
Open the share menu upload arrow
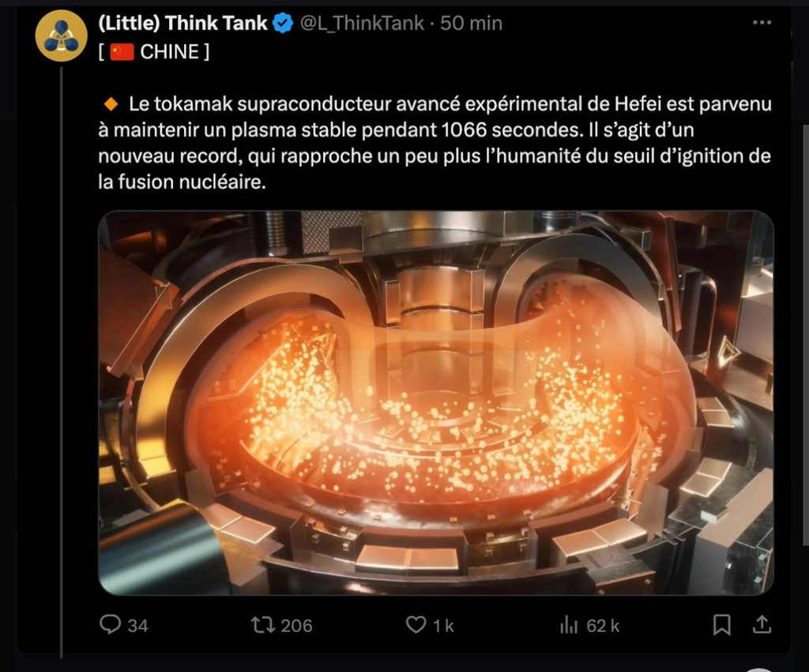pos(761,625)
